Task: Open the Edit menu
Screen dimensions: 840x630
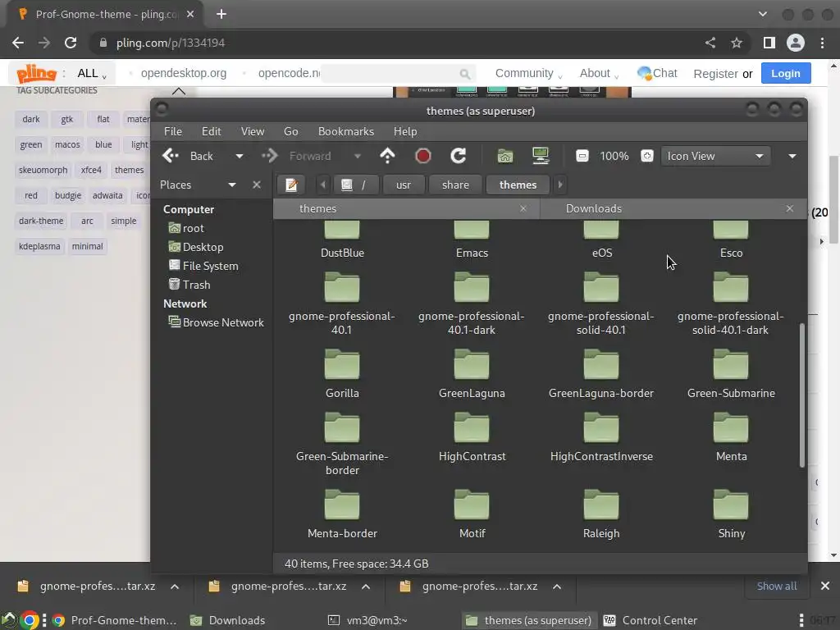Action: pos(211,131)
